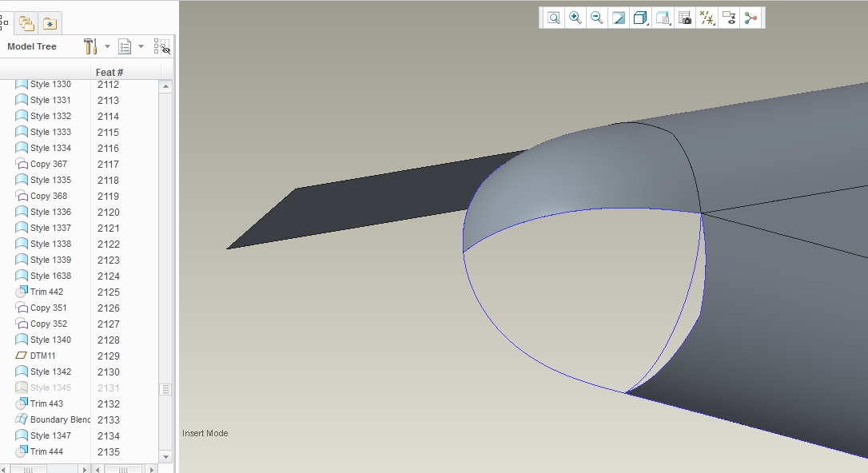
Task: Click the Trim 443 feature icon
Action: pyautogui.click(x=21, y=403)
